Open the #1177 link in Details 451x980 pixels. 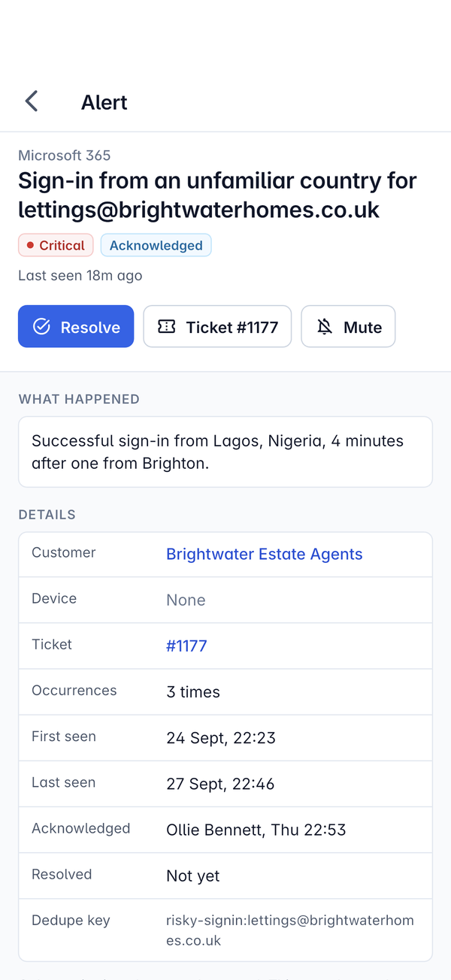[x=186, y=646]
